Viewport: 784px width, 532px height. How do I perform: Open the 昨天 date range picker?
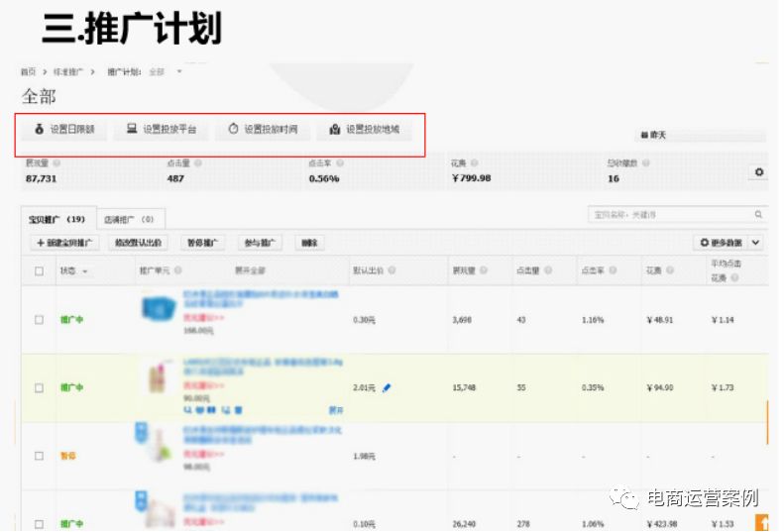(x=702, y=135)
